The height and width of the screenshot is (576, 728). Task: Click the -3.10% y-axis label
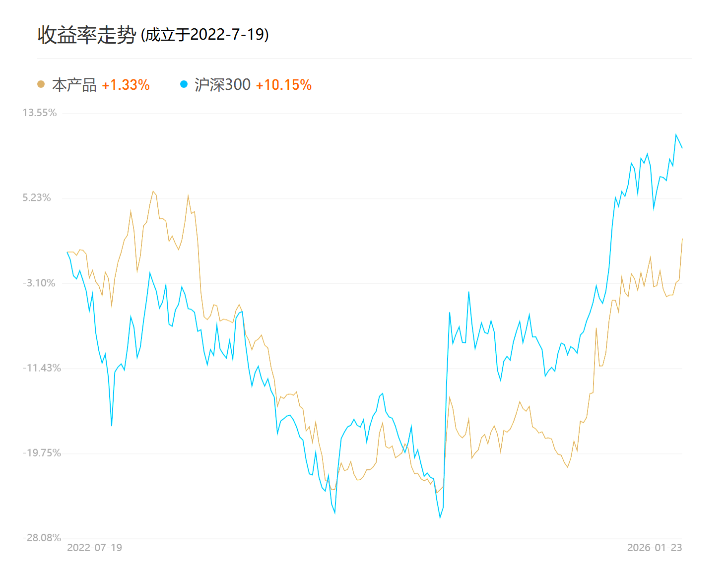pos(39,283)
